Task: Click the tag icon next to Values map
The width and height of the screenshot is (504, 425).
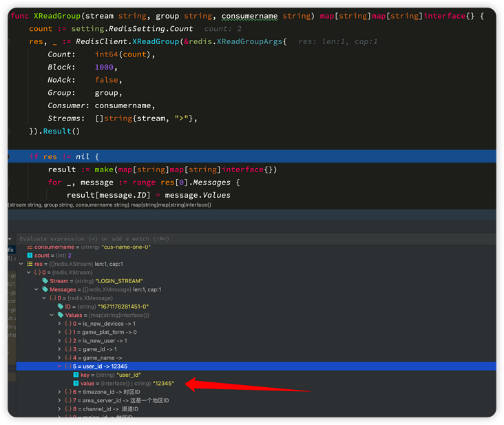Action: (x=61, y=315)
